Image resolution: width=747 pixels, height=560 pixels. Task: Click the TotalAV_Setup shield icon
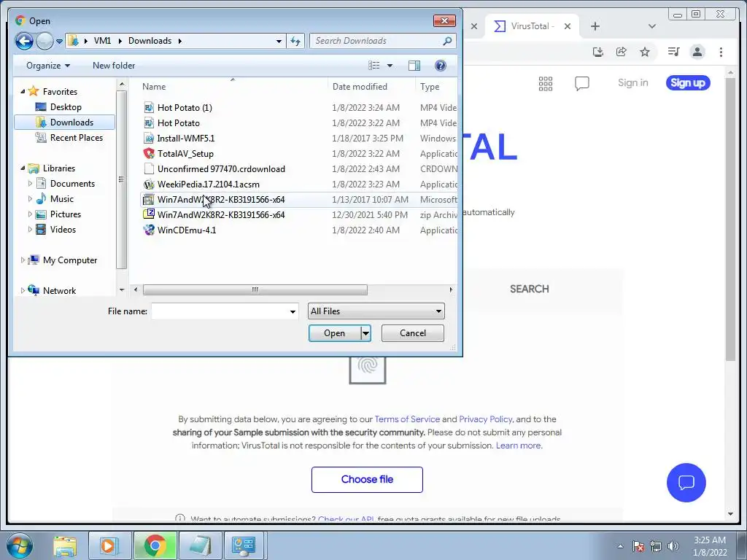click(x=149, y=153)
